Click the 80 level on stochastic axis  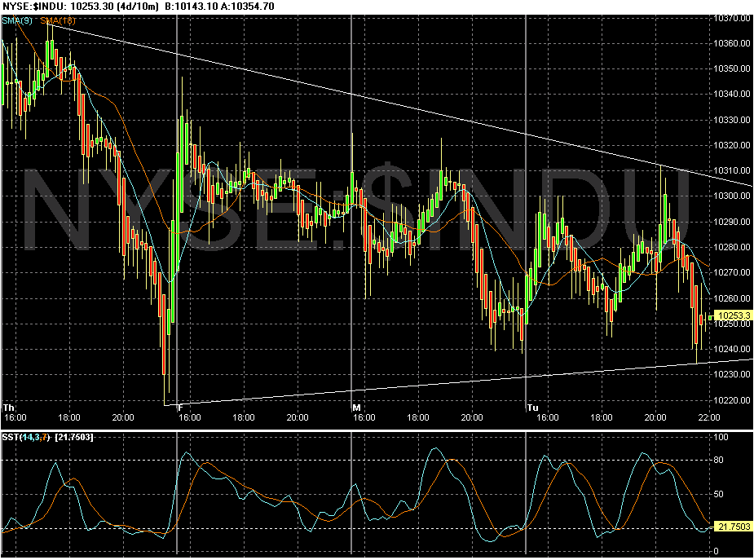click(x=718, y=460)
